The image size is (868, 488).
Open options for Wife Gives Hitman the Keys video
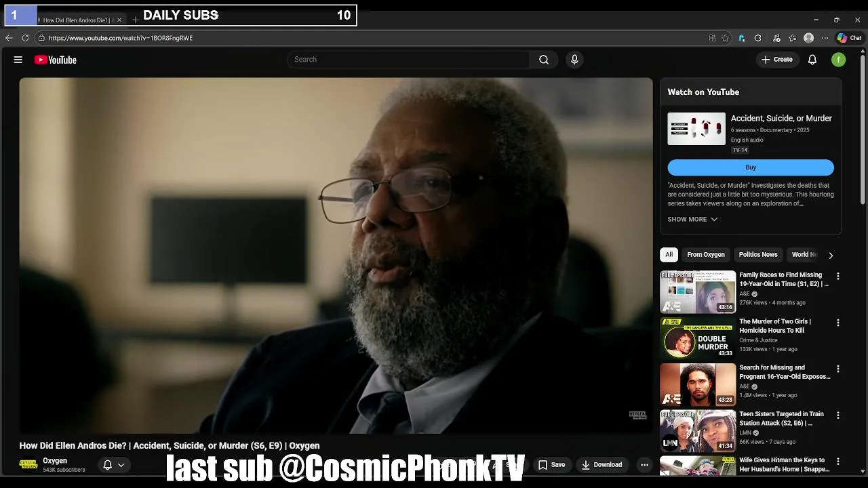click(837, 461)
